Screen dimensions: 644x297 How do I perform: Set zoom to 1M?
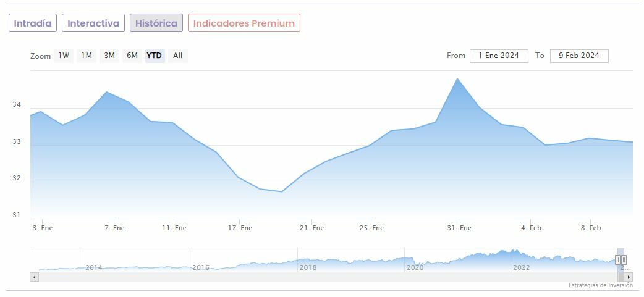pyautogui.click(x=87, y=56)
